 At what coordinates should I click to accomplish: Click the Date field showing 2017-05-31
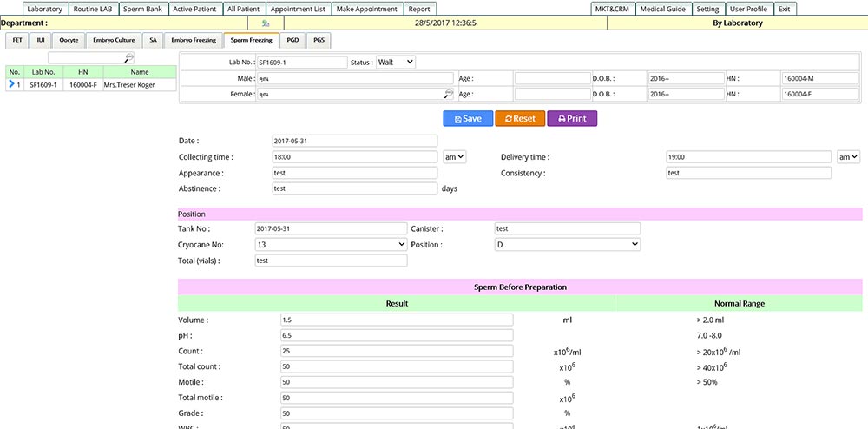(355, 142)
